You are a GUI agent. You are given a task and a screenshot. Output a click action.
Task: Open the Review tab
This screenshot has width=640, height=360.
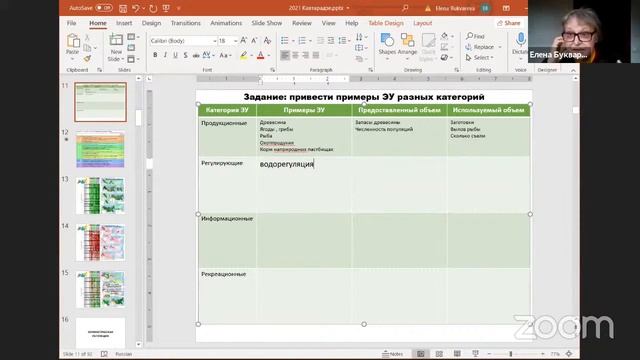pyautogui.click(x=302, y=23)
